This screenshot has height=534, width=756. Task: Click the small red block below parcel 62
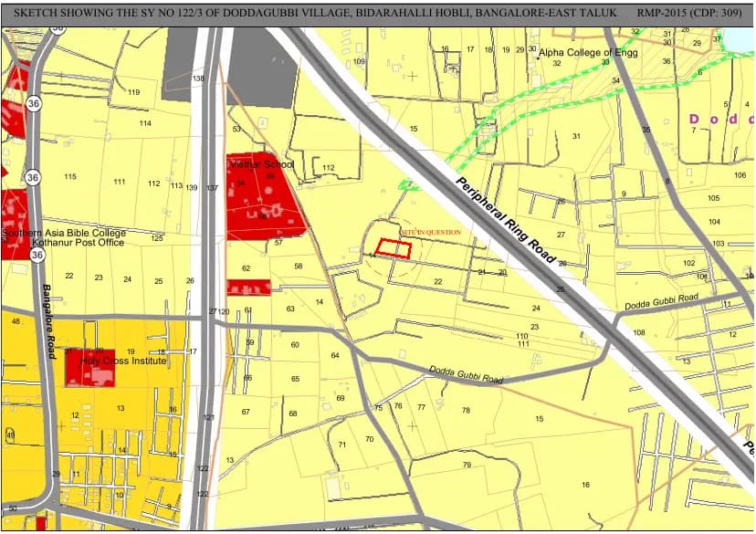coord(248,288)
